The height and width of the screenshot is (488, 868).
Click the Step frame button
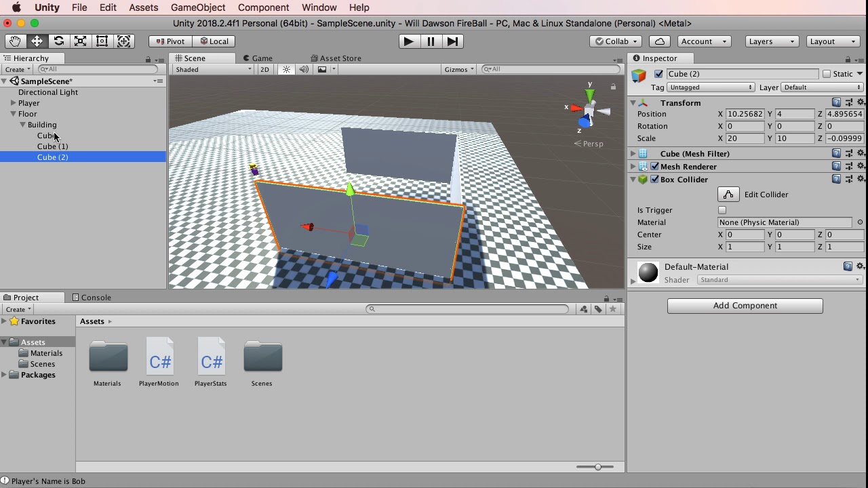(452, 41)
